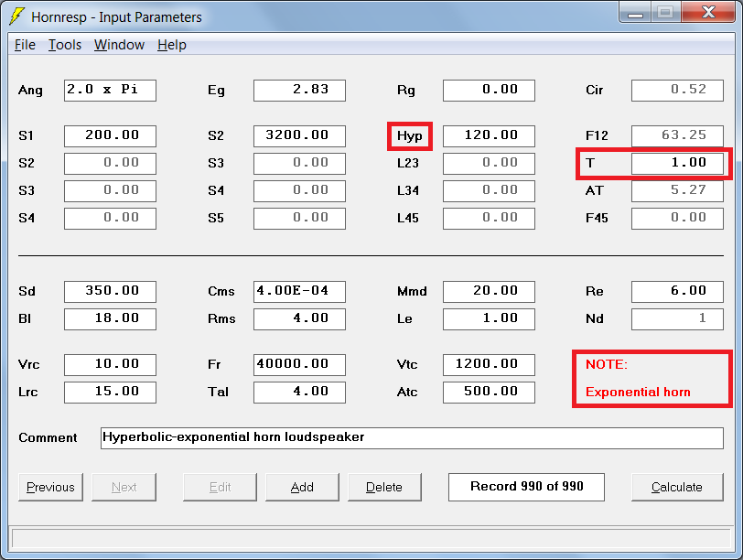This screenshot has width=743, height=560.
Task: Select the Sd field containing 350.00
Action: (110, 292)
